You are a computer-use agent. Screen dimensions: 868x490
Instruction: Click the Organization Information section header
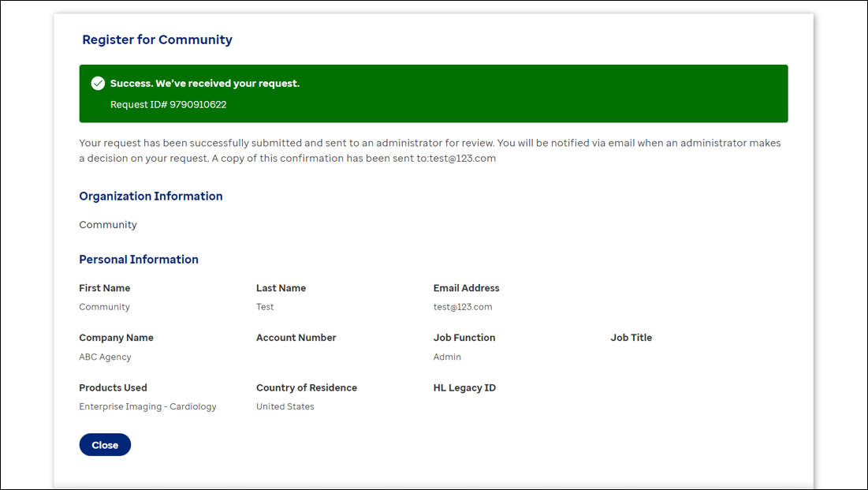(x=151, y=196)
